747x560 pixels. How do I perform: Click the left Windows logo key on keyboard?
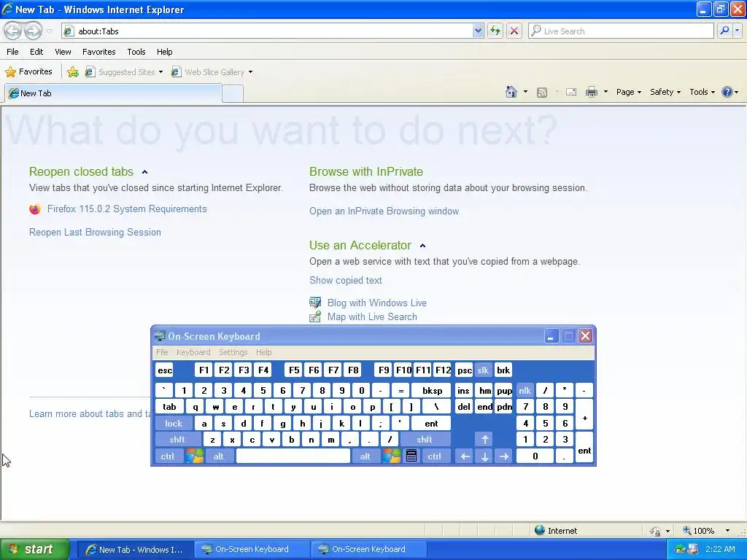click(194, 456)
